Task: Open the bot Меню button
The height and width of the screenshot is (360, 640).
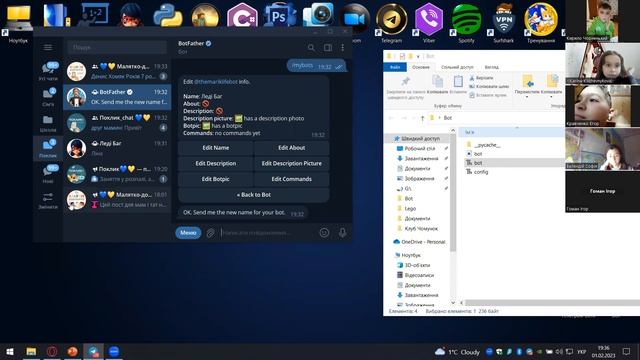Action: click(x=188, y=233)
